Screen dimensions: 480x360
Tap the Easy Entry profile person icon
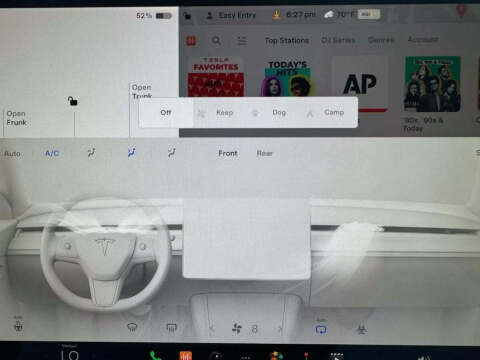[x=210, y=15]
